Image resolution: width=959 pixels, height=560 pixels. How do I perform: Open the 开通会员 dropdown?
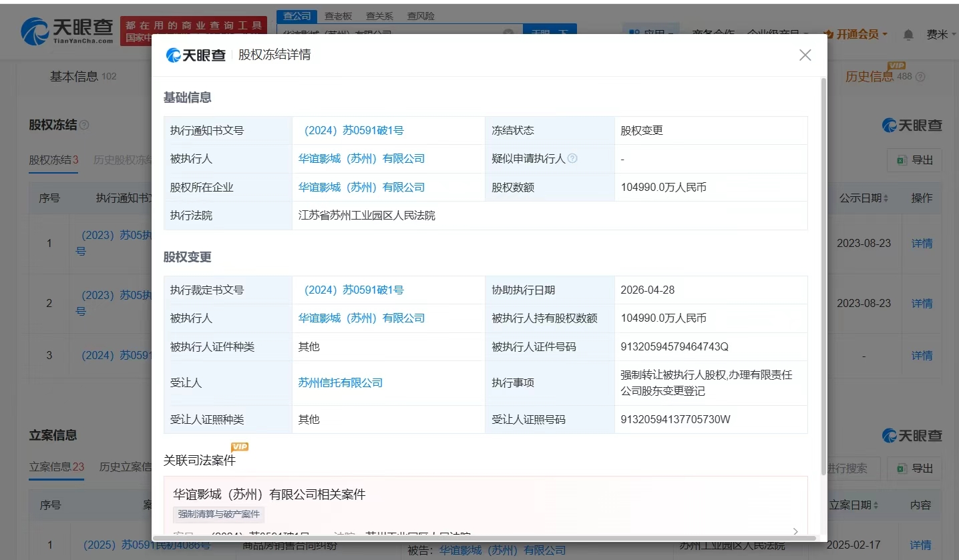point(856,34)
